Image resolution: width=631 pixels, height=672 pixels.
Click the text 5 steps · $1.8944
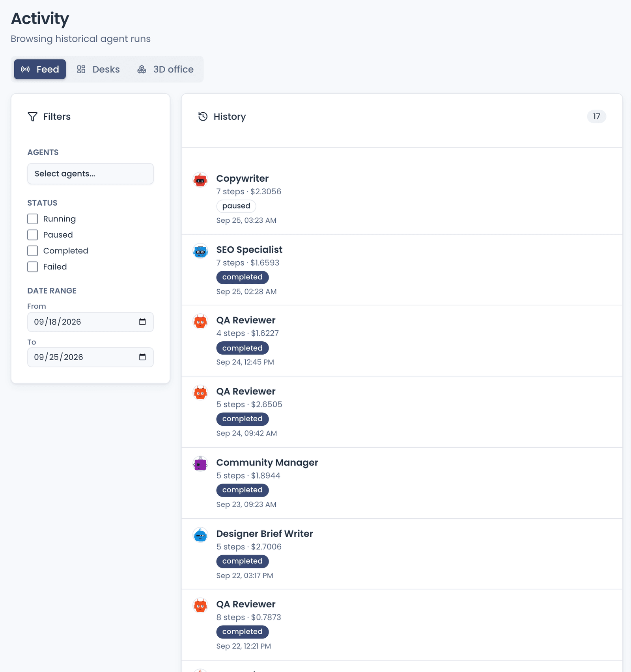(x=248, y=476)
